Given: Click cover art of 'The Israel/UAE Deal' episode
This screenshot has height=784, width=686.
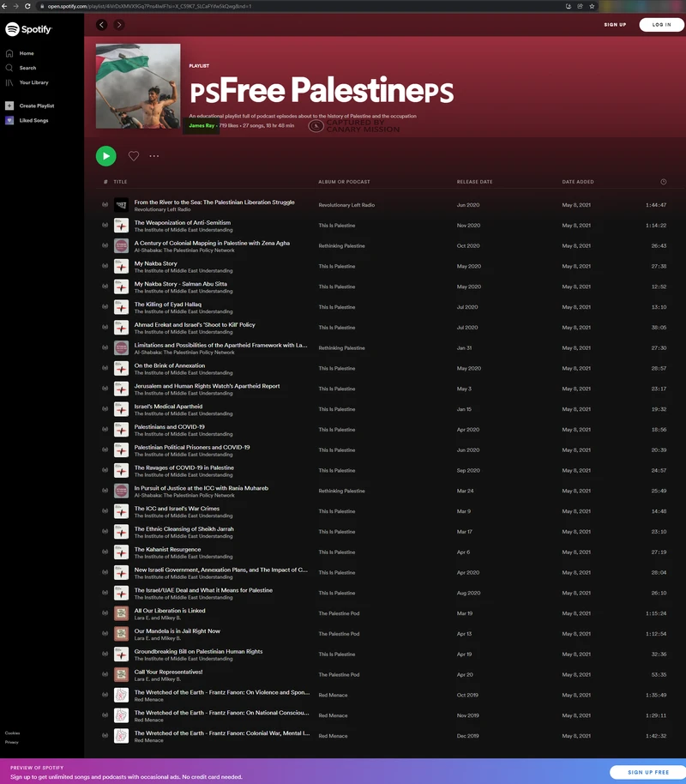Looking at the screenshot, I should pos(122,593).
